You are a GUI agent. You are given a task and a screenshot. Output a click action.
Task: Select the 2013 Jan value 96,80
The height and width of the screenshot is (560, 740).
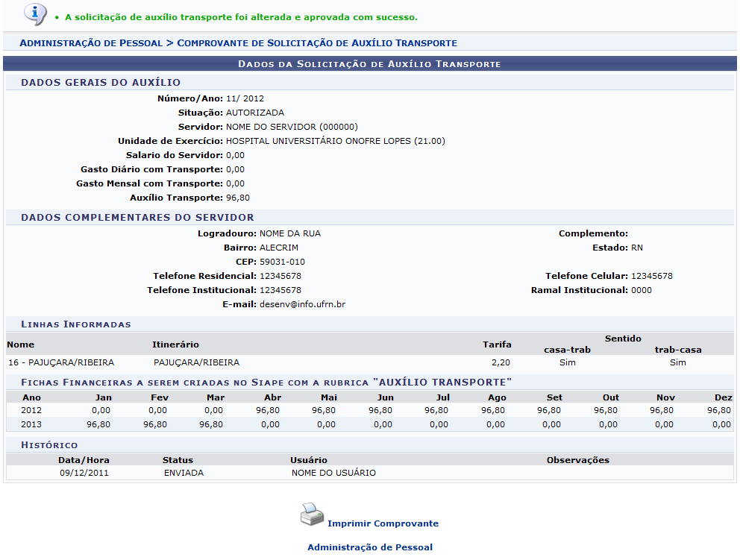point(98,424)
